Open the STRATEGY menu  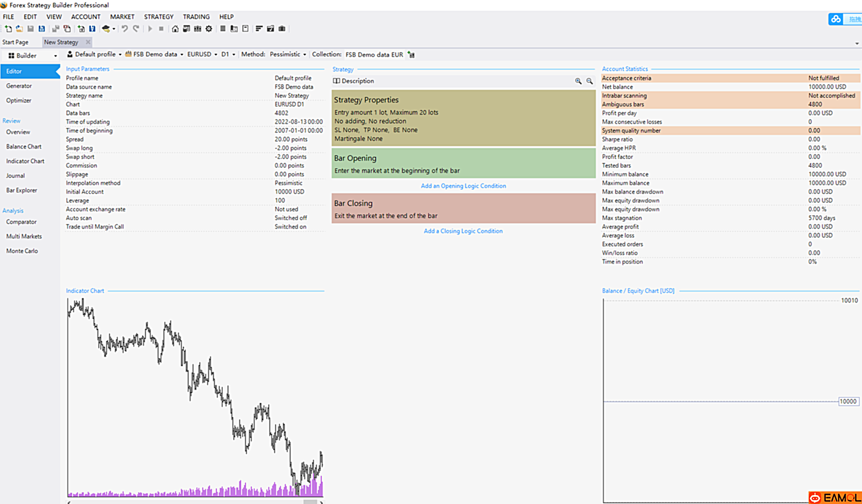158,17
